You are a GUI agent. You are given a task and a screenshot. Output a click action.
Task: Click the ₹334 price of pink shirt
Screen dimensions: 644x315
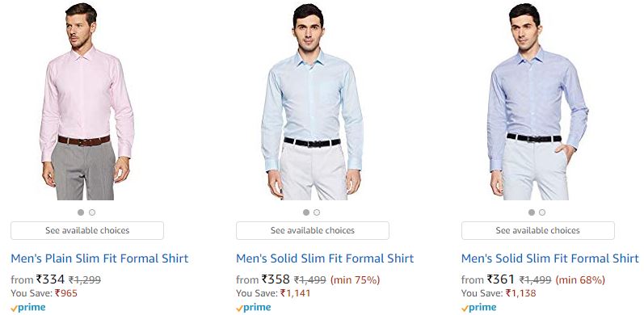click(x=50, y=279)
